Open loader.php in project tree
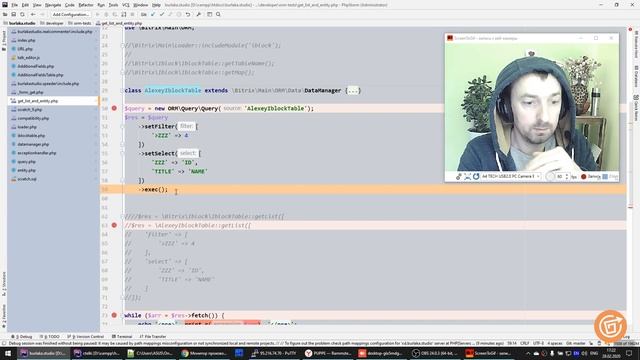 click(x=27, y=127)
